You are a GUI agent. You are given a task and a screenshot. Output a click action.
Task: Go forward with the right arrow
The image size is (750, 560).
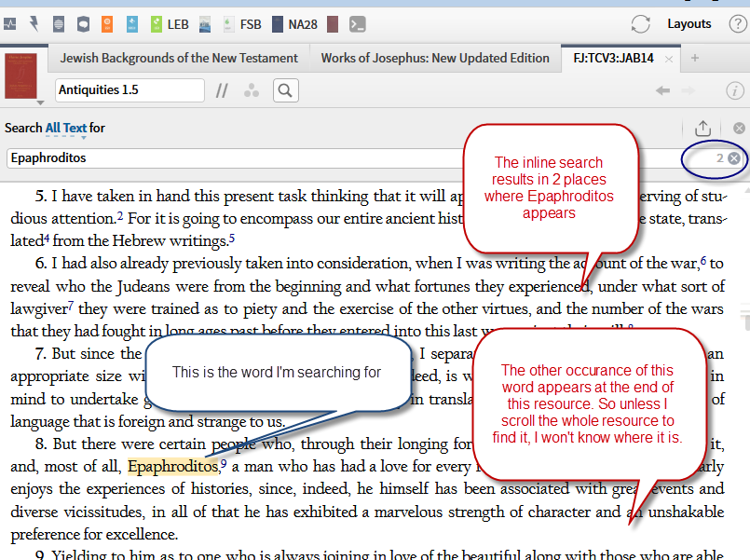tap(689, 90)
